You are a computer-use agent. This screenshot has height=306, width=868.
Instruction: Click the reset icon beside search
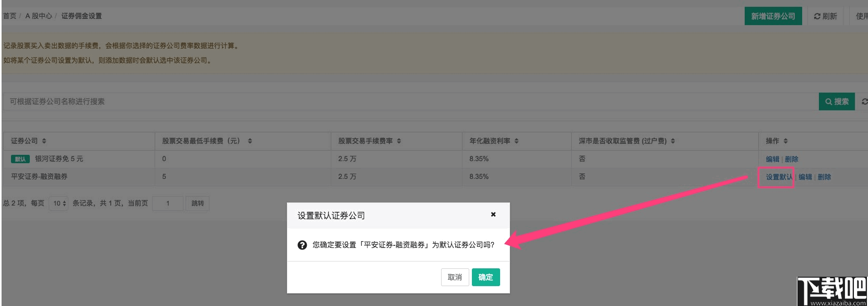point(864,101)
